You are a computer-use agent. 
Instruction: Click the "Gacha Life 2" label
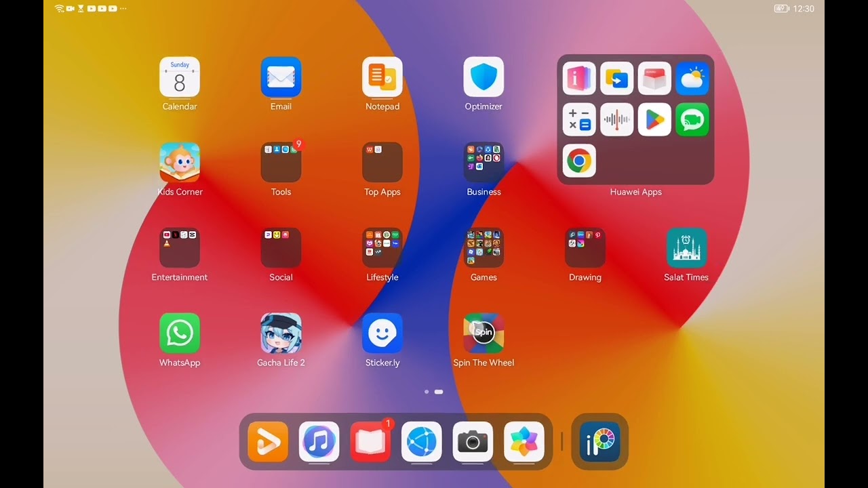tap(281, 363)
